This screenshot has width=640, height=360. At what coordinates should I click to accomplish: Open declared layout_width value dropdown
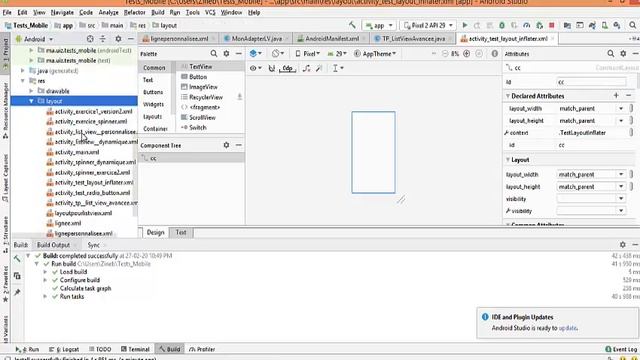pyautogui.click(x=621, y=109)
